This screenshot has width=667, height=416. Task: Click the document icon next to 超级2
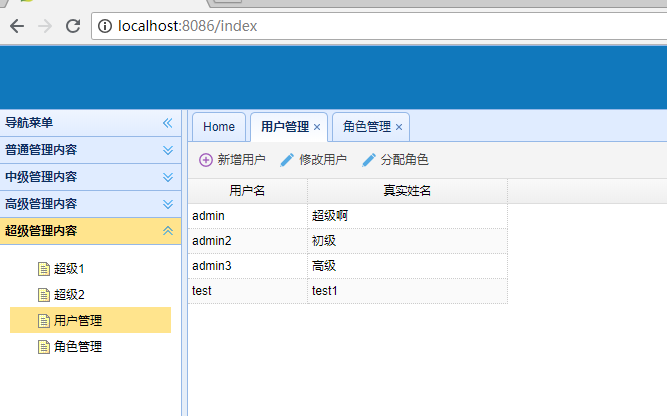click(x=44, y=295)
